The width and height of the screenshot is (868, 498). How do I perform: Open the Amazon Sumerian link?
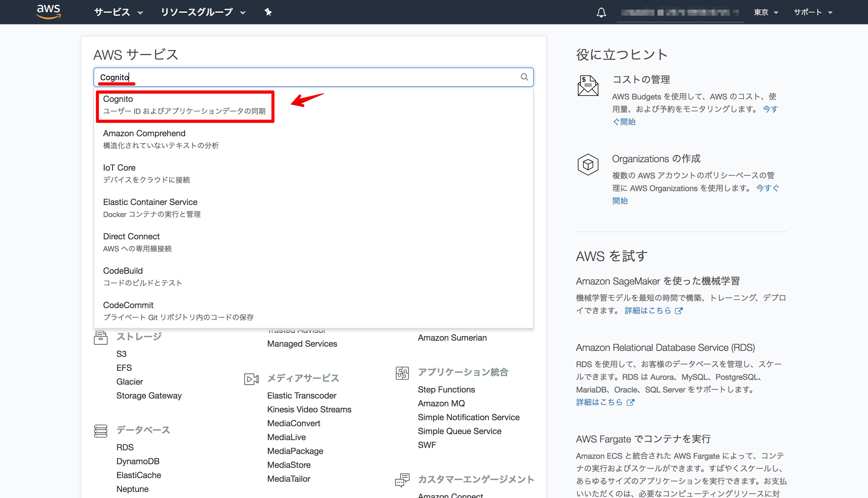click(x=452, y=338)
